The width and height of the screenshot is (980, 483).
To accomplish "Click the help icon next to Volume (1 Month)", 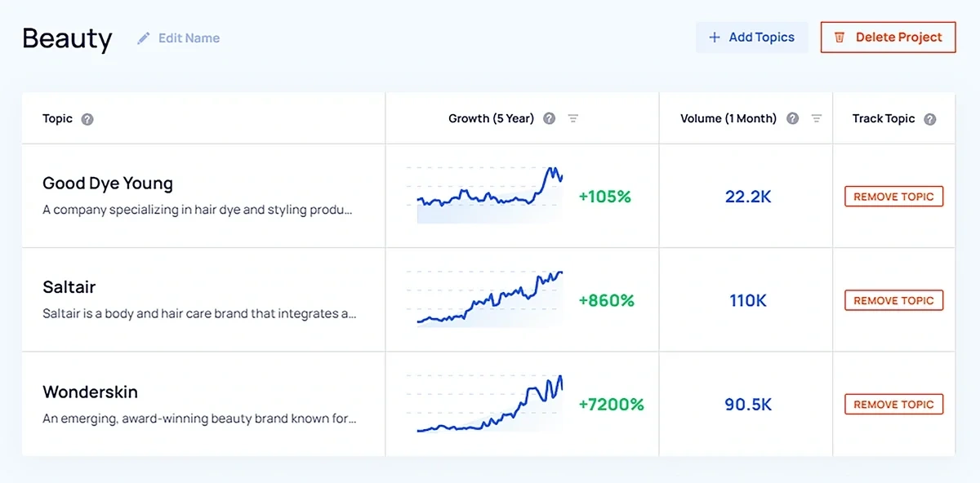I will [792, 118].
